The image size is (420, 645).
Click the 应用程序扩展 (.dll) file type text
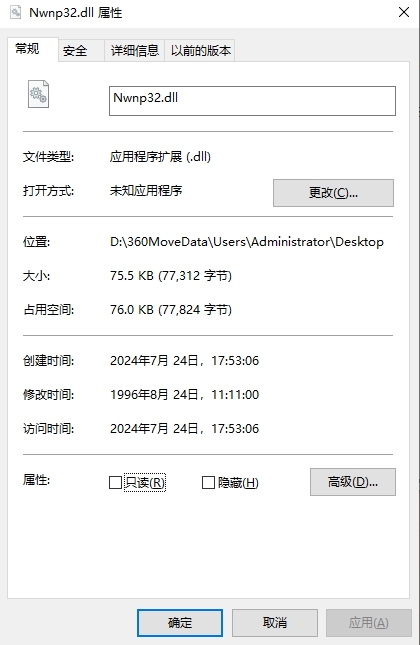(160, 156)
